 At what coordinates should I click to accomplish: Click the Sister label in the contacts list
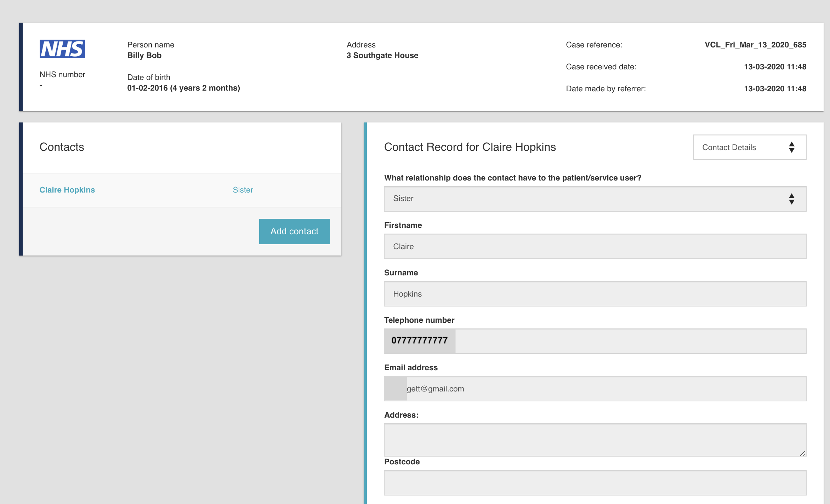(x=243, y=190)
